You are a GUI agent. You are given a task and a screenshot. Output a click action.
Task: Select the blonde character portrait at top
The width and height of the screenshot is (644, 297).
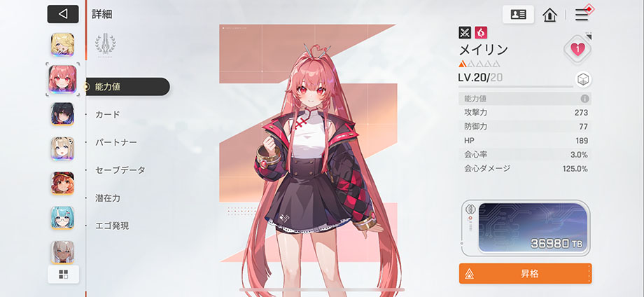click(62, 44)
